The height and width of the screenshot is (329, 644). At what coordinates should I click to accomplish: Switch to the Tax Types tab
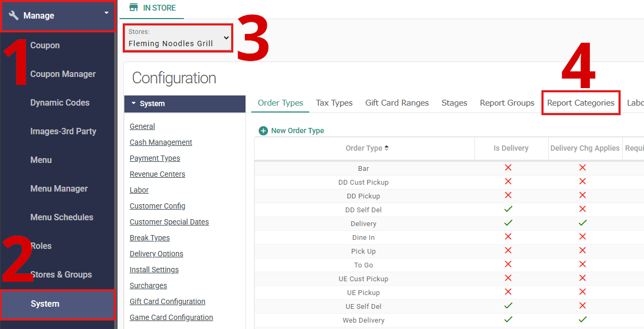[334, 103]
